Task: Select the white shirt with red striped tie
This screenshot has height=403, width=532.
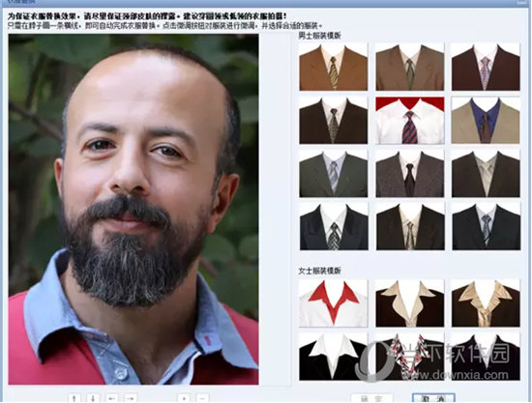Action: 410,121
